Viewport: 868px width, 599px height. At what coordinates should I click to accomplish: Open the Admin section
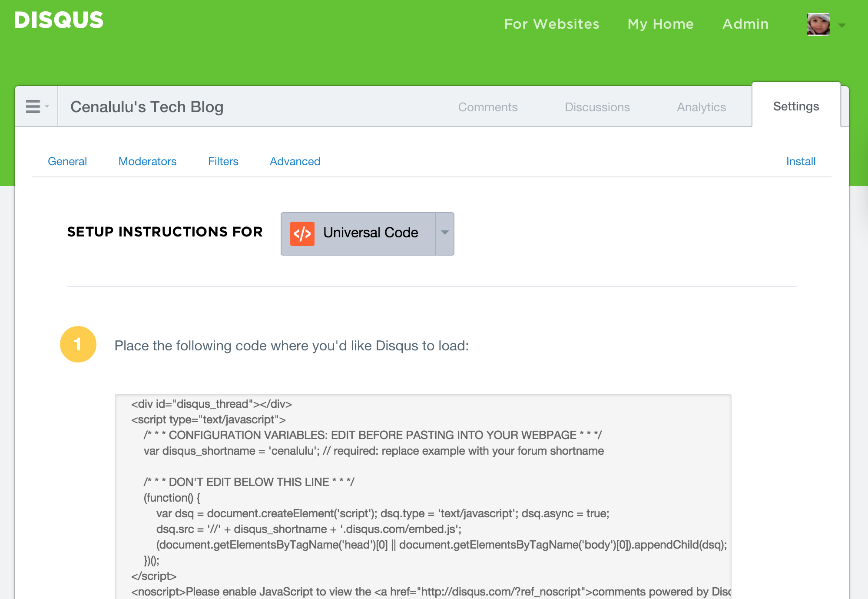(745, 24)
